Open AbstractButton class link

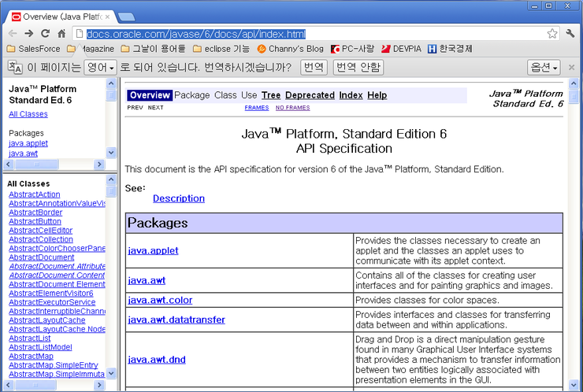[x=35, y=221]
